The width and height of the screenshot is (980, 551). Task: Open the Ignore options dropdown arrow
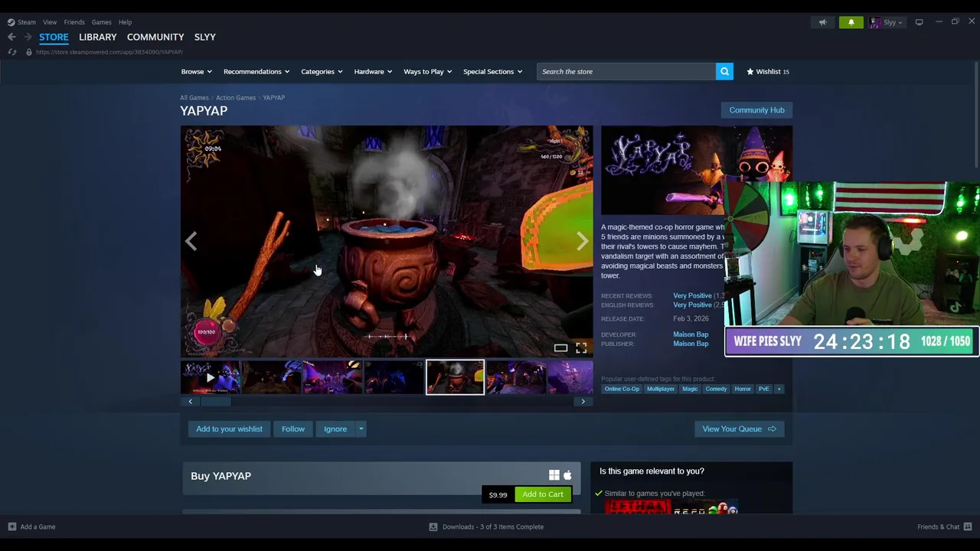click(361, 429)
